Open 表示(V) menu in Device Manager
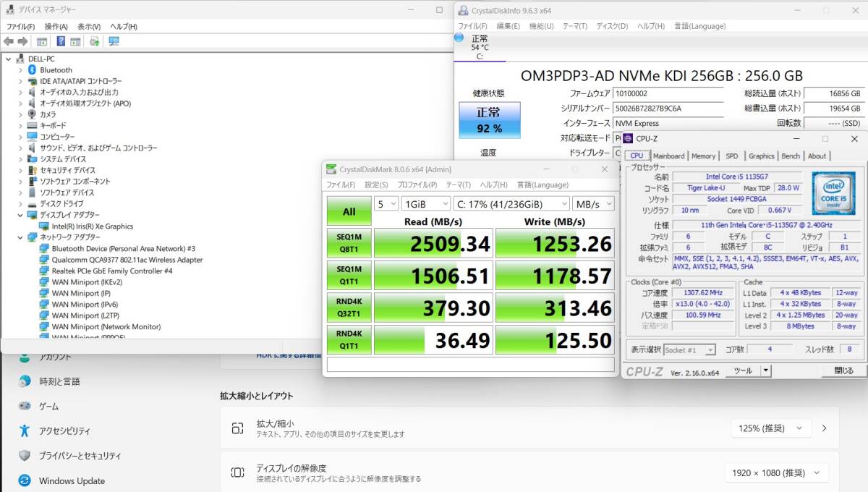 pos(89,26)
